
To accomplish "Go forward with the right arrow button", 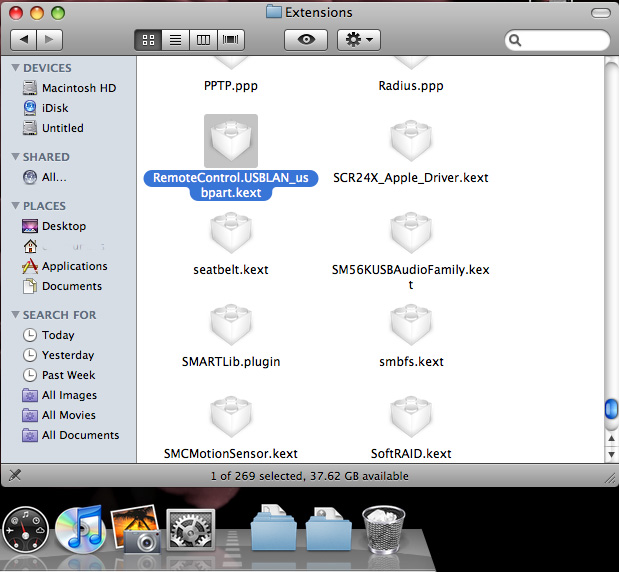I will tap(49, 39).
